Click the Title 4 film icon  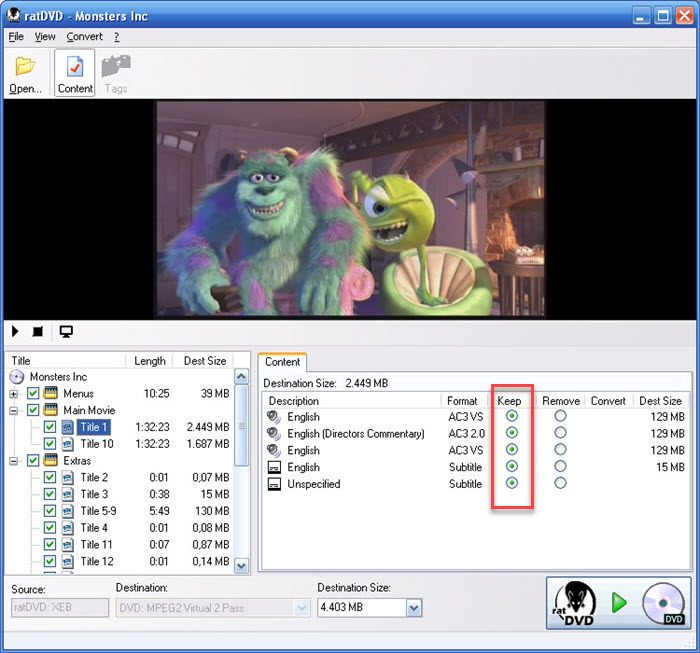[x=67, y=528]
